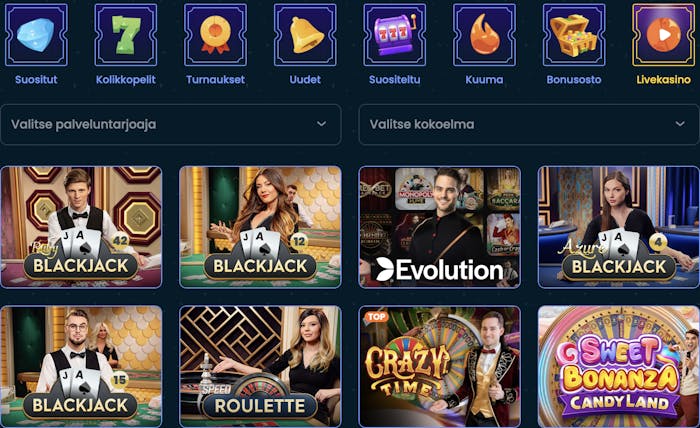Image resolution: width=700 pixels, height=428 pixels.
Task: Select the green seven Kolikkopelit icon
Action: (x=126, y=35)
